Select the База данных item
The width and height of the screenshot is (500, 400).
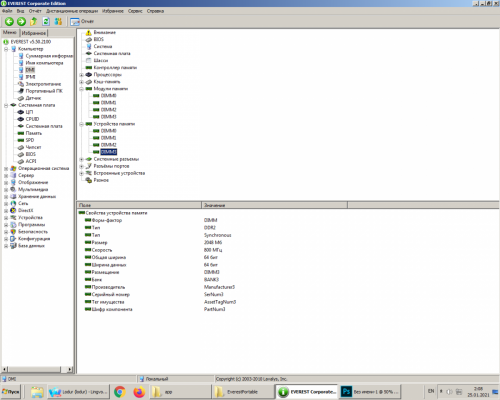(31, 246)
